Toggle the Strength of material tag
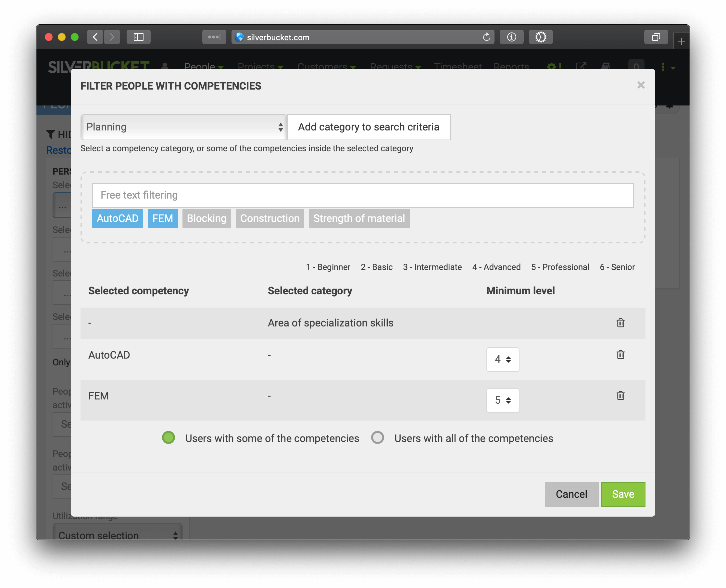This screenshot has width=726, height=588. pos(359,218)
